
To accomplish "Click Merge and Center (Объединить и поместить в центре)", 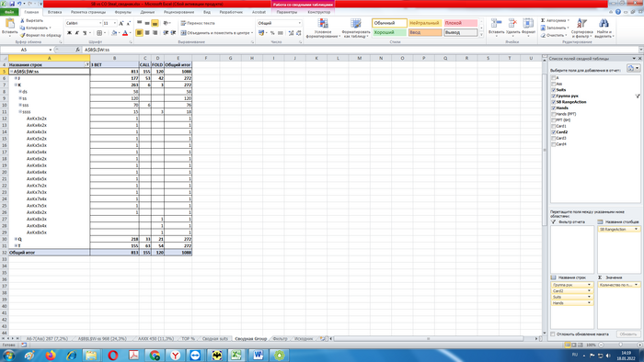I will coord(217,33).
